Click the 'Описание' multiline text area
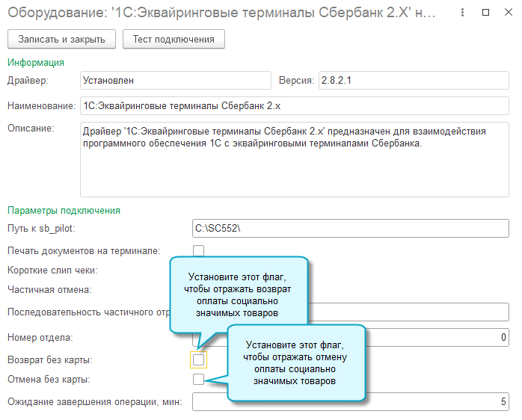The height and width of the screenshot is (420, 522). (295, 159)
